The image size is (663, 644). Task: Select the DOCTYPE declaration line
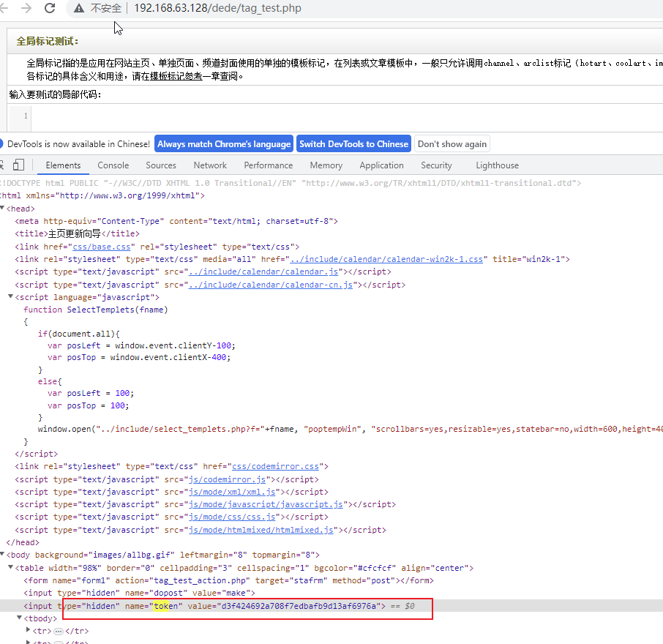point(291,183)
